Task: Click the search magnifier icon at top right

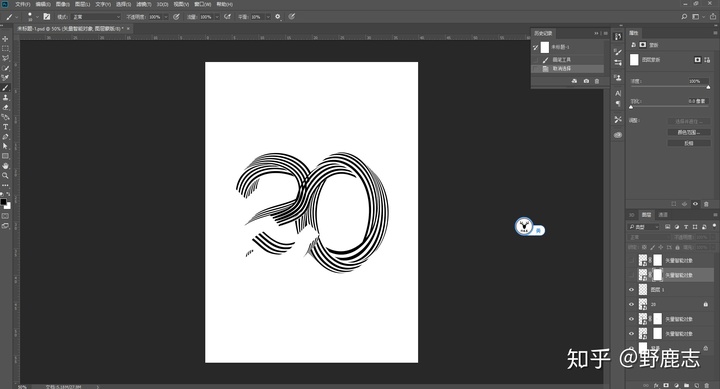Action: 684,17
